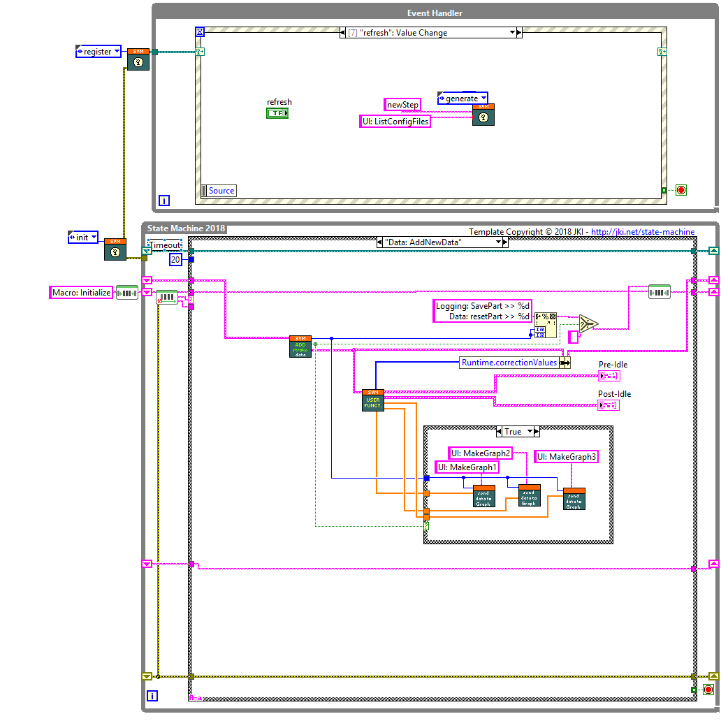Screen dimensions: 728x721
Task: Click the Runtime.correctionValues unbundle element
Action: tap(509, 363)
